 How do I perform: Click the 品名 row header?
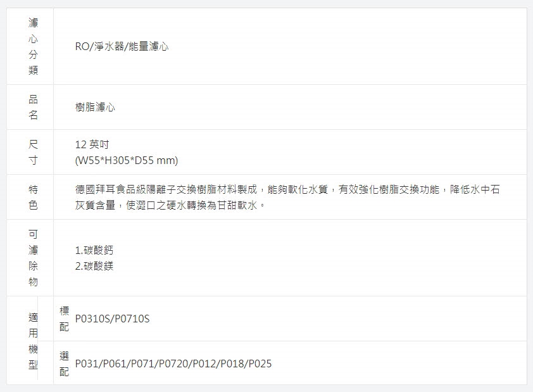[33, 107]
